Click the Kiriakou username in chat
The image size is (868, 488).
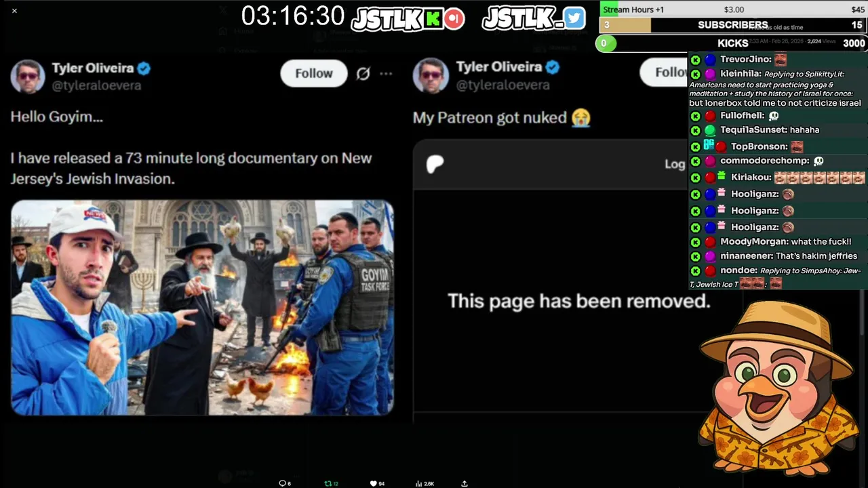pos(751,178)
